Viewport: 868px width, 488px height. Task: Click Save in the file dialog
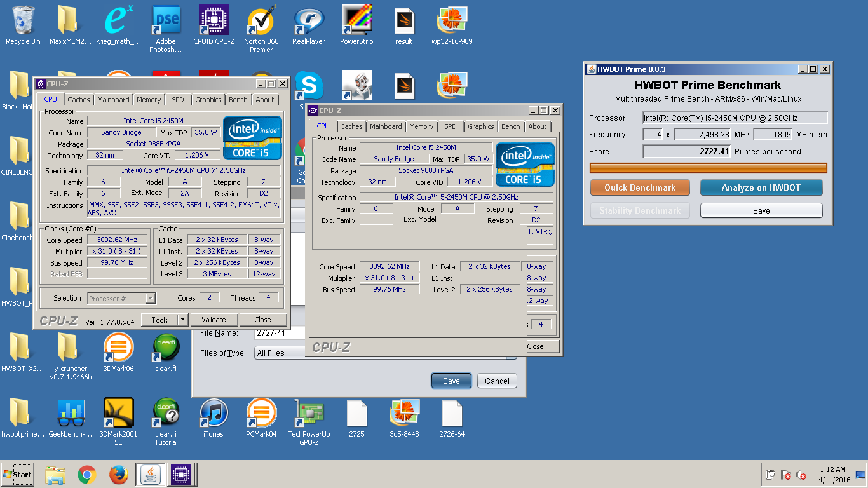pos(451,381)
